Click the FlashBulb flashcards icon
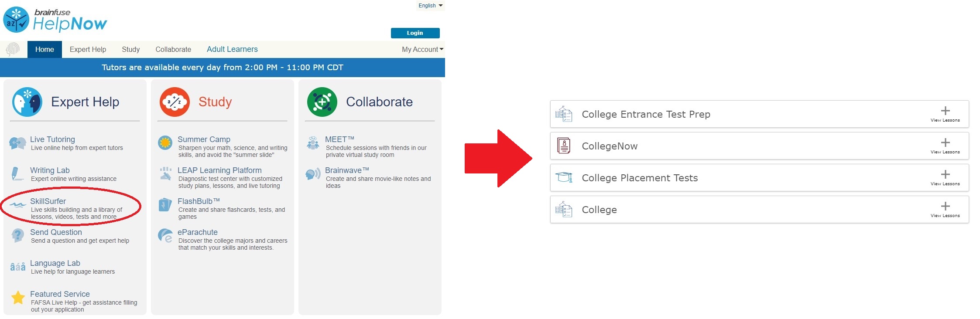The width and height of the screenshot is (980, 319). (x=165, y=204)
